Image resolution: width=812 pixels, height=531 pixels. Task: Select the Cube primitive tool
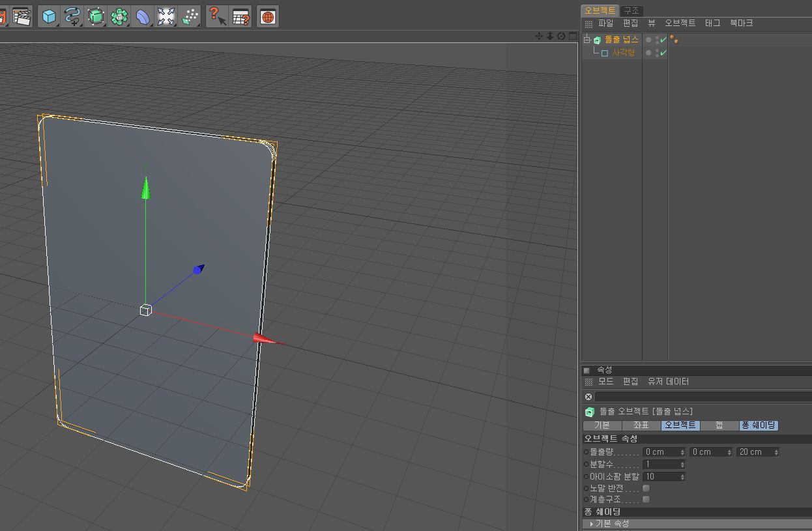49,17
